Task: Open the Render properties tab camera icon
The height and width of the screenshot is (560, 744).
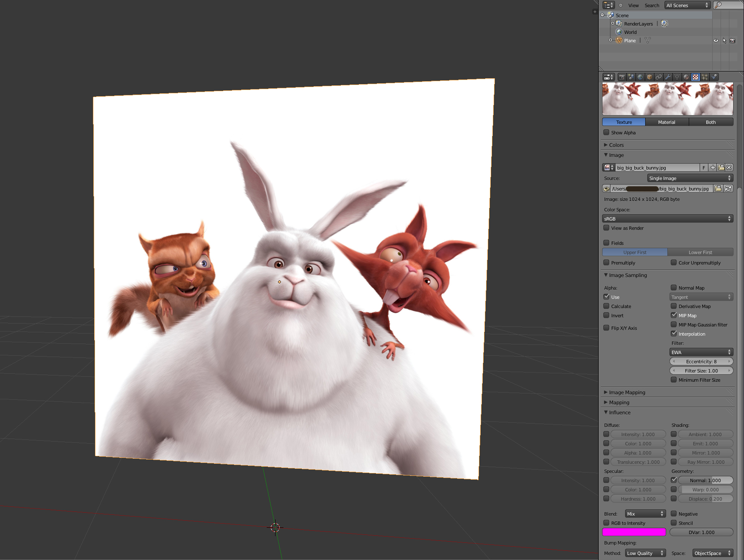Action: (622, 77)
